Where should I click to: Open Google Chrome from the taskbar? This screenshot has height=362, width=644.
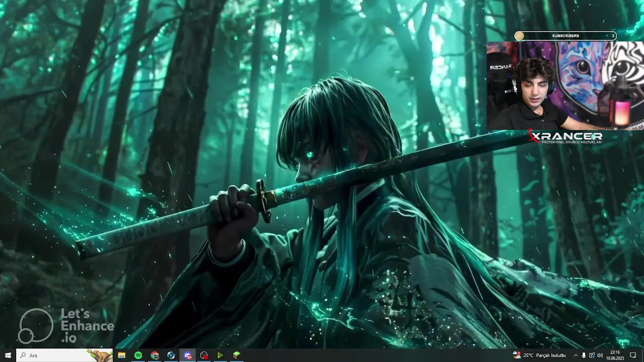point(155,355)
